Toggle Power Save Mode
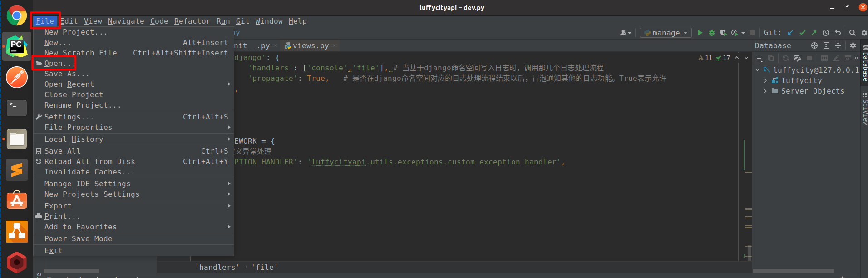Viewport: 868px width, 278px height. pos(133,239)
